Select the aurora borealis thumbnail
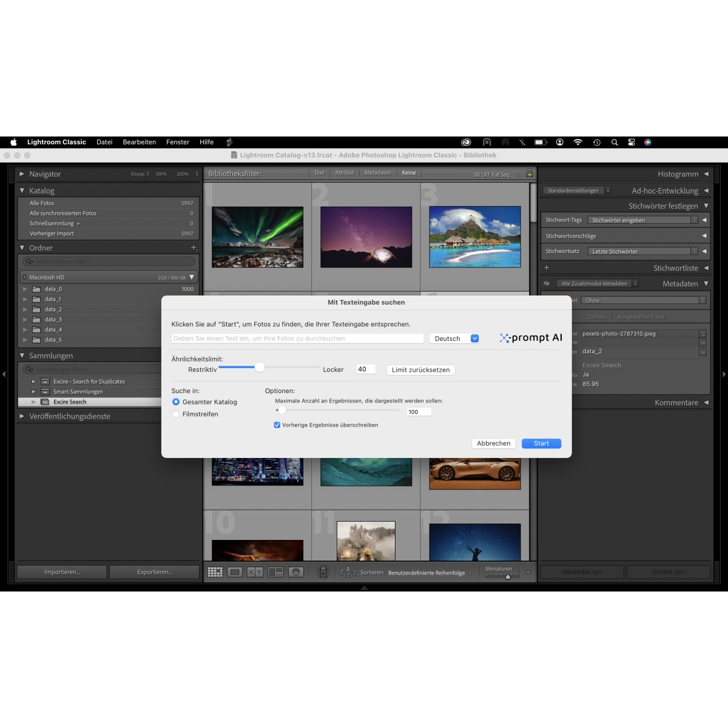Viewport: 728px width, 728px height. [x=257, y=237]
